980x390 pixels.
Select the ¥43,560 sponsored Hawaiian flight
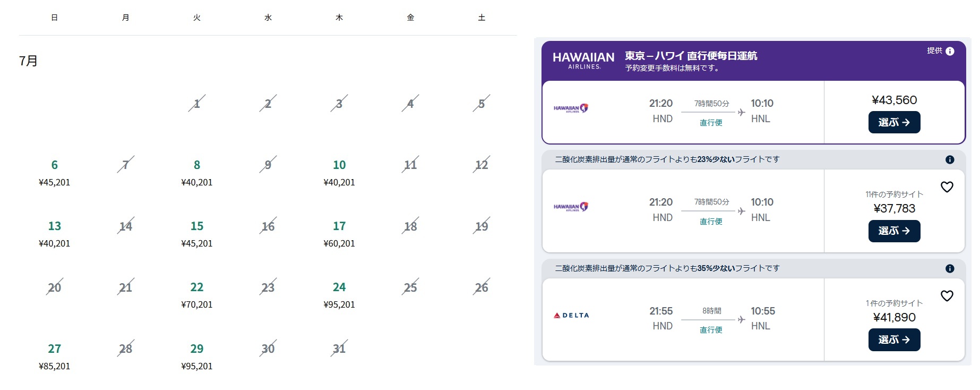click(x=894, y=122)
